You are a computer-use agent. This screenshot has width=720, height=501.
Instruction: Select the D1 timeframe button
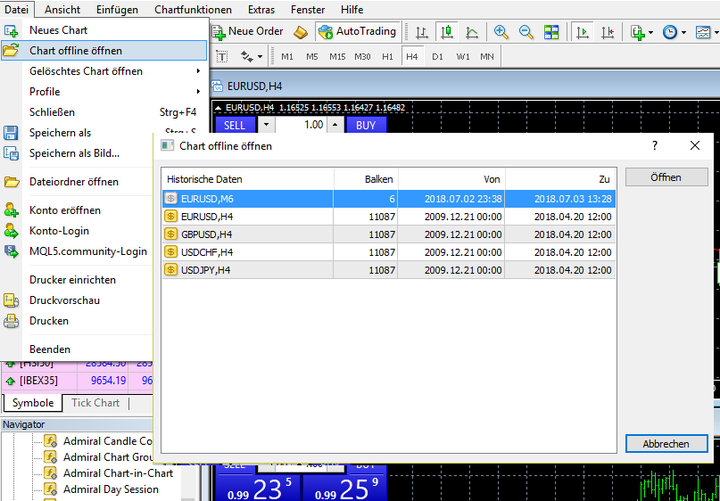(438, 57)
